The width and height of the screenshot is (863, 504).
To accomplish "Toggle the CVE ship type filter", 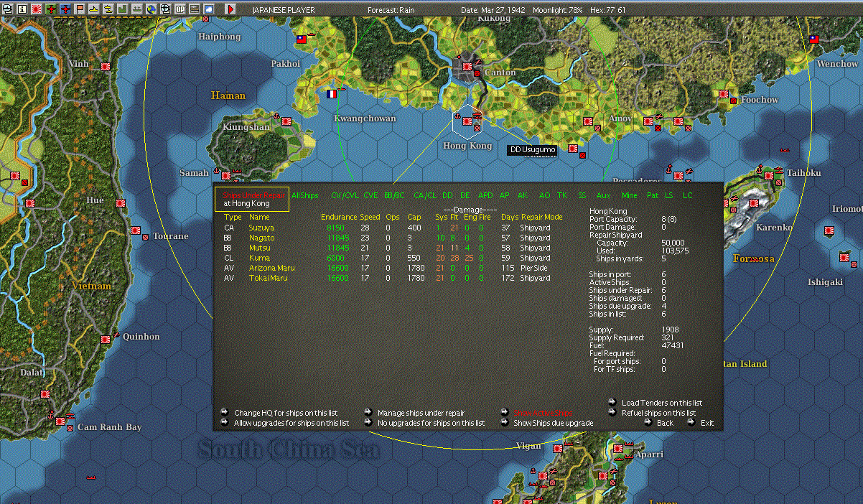I will tap(370, 195).
